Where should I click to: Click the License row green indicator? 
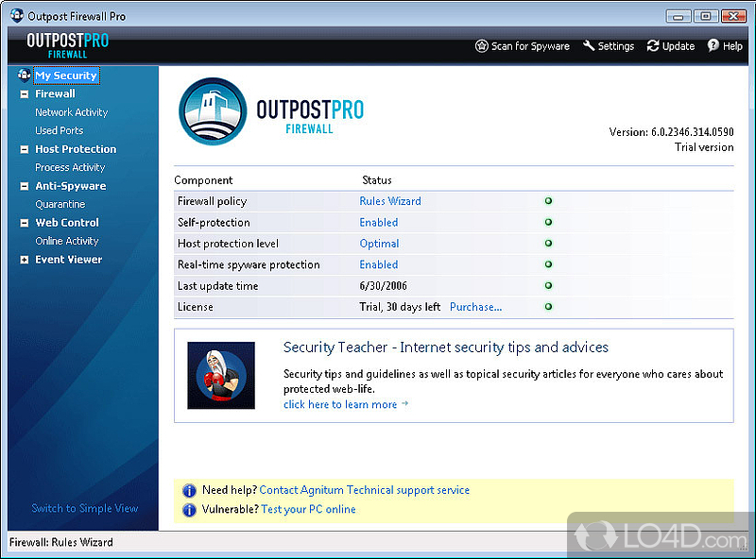tap(548, 307)
